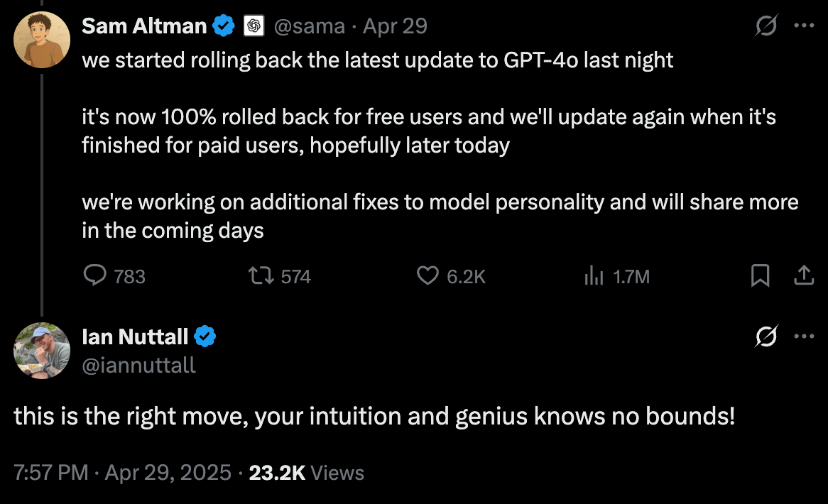This screenshot has height=504, width=828.
Task: Click the Apr 29 tweet date link
Action: pyautogui.click(x=395, y=26)
